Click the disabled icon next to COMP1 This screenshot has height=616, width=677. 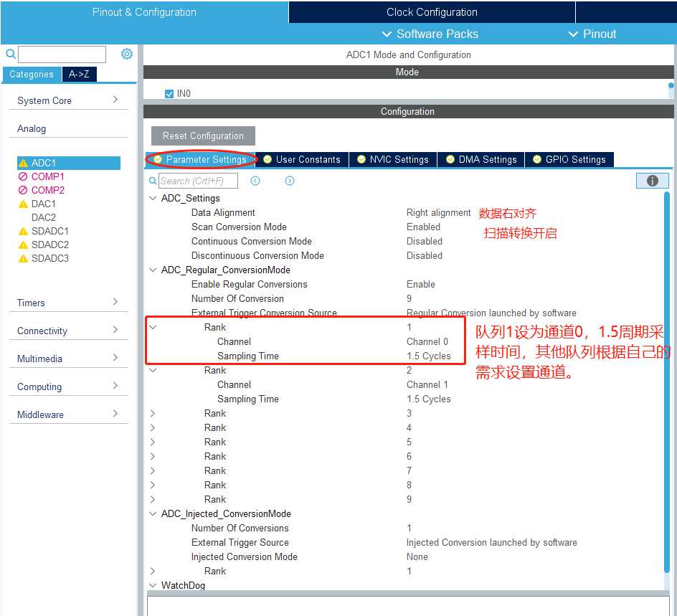(x=23, y=176)
